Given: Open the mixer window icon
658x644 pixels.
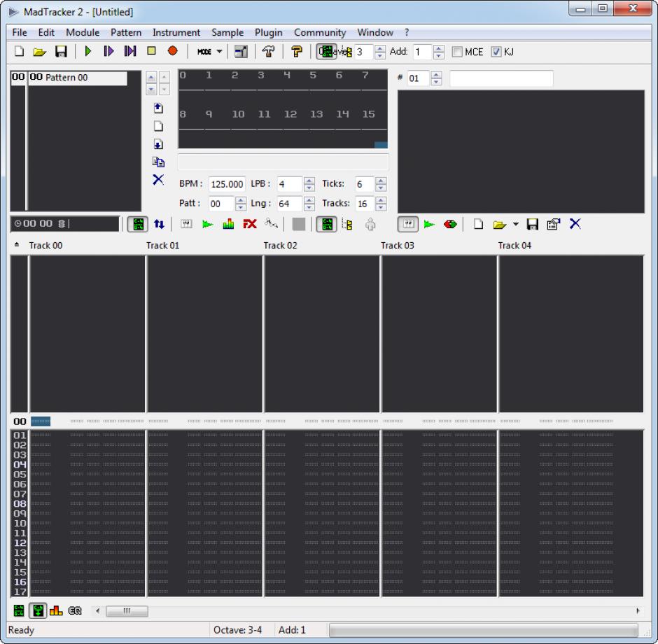Looking at the screenshot, I should (x=241, y=52).
